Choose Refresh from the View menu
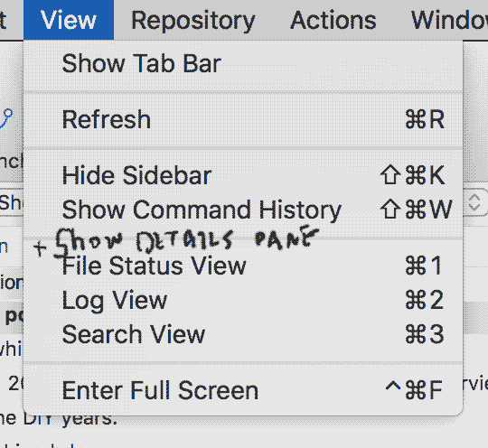 tap(243, 119)
